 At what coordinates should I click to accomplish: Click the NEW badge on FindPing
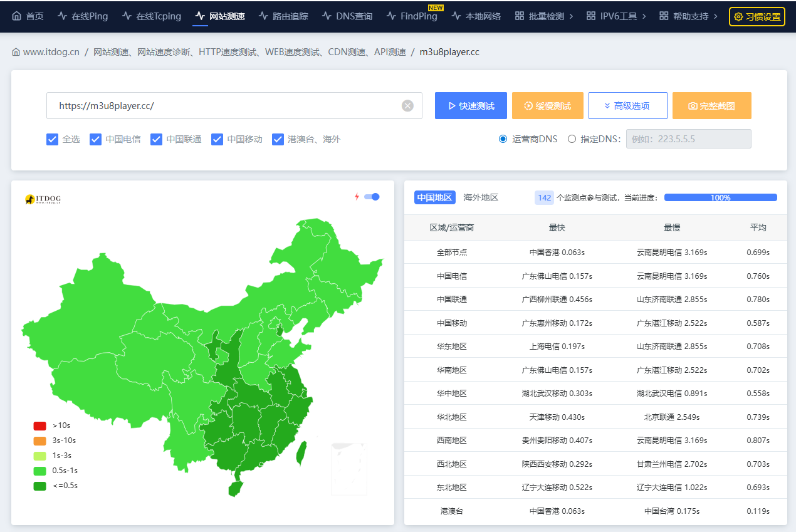click(x=436, y=8)
